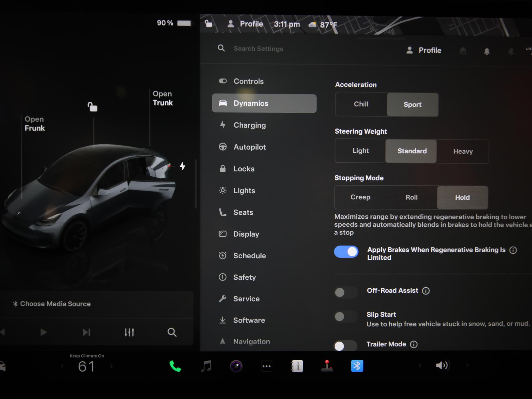Viewport: 532px width, 399px height.
Task: Choose Creep stopping mode
Action: [x=360, y=197]
